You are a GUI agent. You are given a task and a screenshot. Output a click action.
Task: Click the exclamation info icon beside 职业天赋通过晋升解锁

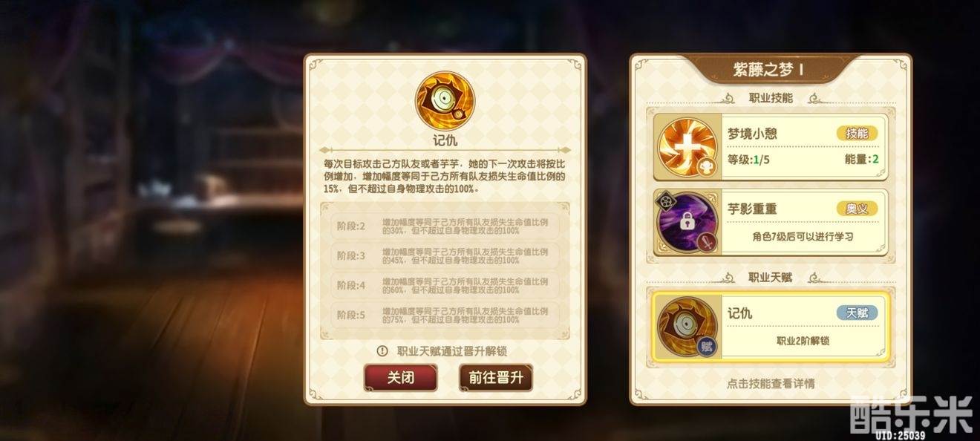pyautogui.click(x=382, y=350)
